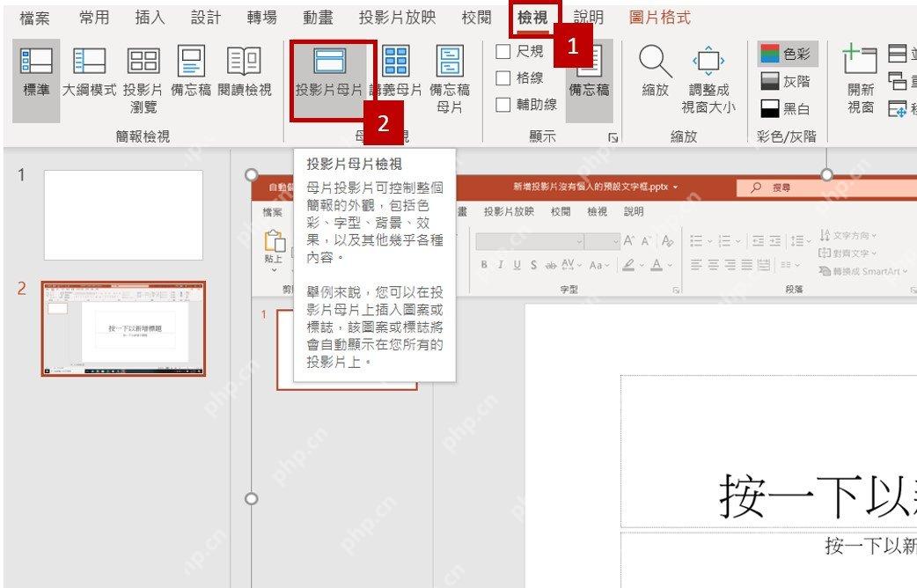Viewport: 917px width, 588px height.
Task: Open 投影片母片 slide master view
Action: (x=329, y=80)
